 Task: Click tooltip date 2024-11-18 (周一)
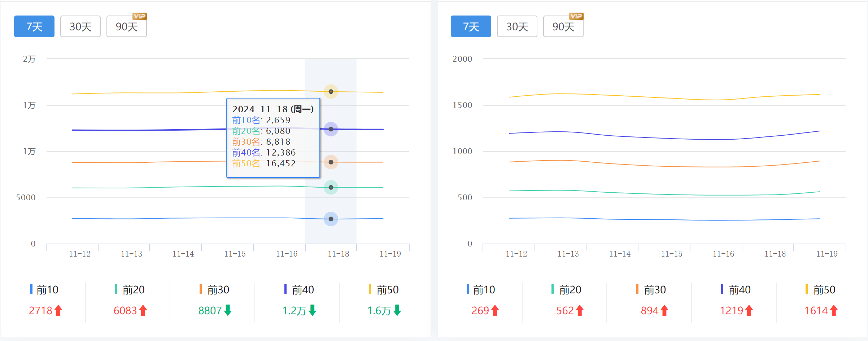click(273, 109)
